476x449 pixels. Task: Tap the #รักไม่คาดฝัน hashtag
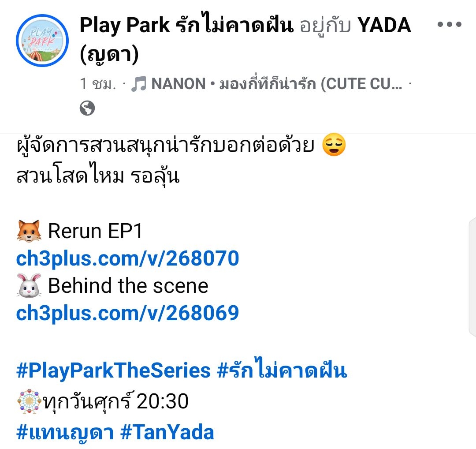click(x=282, y=369)
